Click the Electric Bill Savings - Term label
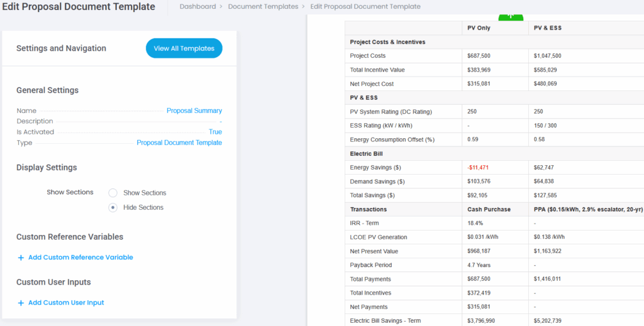Image resolution: width=644 pixels, height=326 pixels. [386, 321]
